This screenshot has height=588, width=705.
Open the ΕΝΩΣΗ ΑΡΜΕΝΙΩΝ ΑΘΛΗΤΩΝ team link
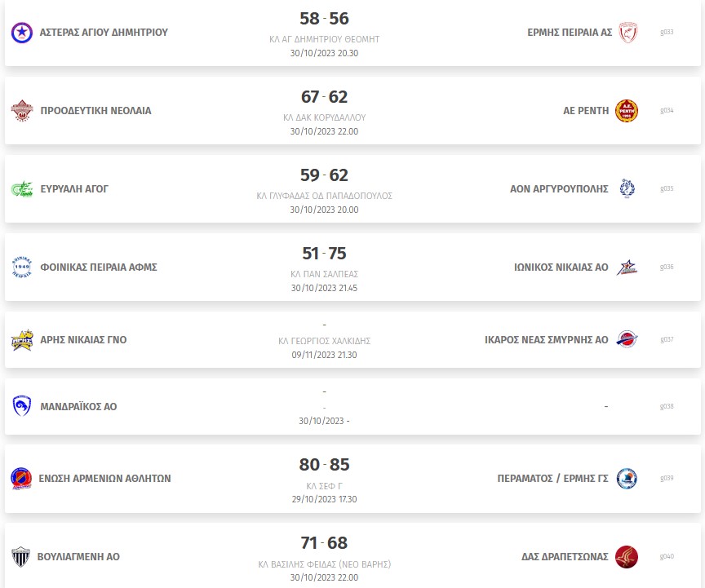pos(104,479)
